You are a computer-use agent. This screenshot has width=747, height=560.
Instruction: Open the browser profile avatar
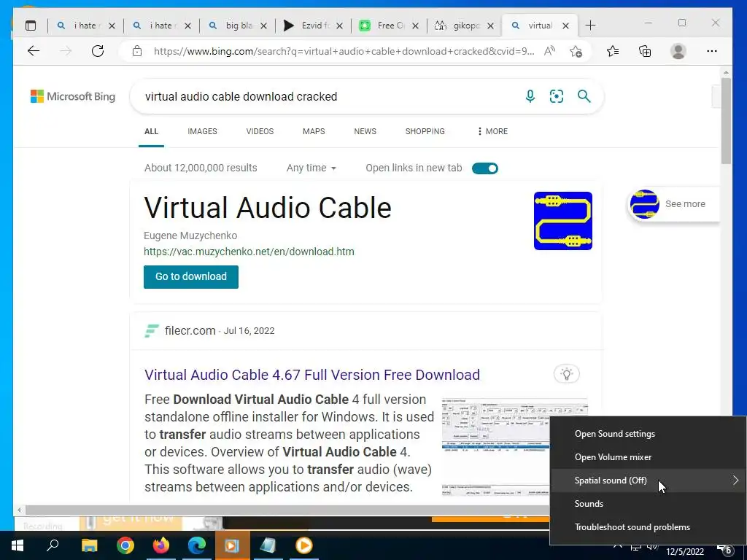click(678, 51)
